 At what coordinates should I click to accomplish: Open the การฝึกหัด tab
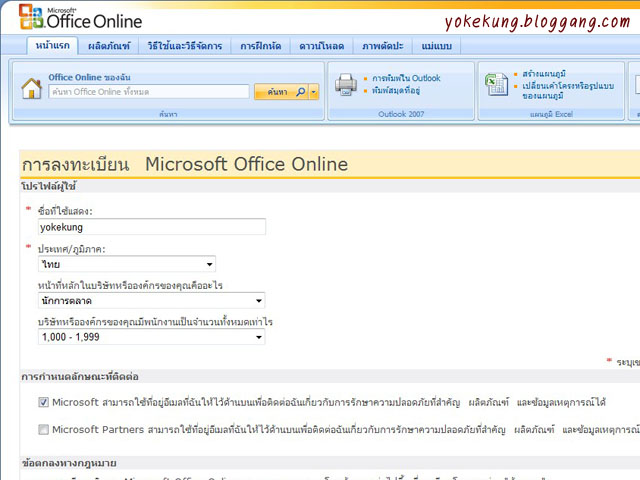click(x=260, y=46)
